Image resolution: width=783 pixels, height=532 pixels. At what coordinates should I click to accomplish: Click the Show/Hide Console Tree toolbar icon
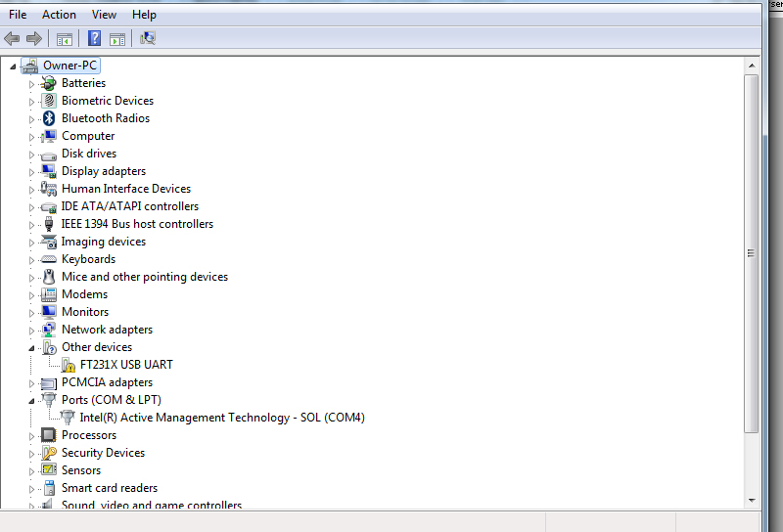(x=65, y=39)
